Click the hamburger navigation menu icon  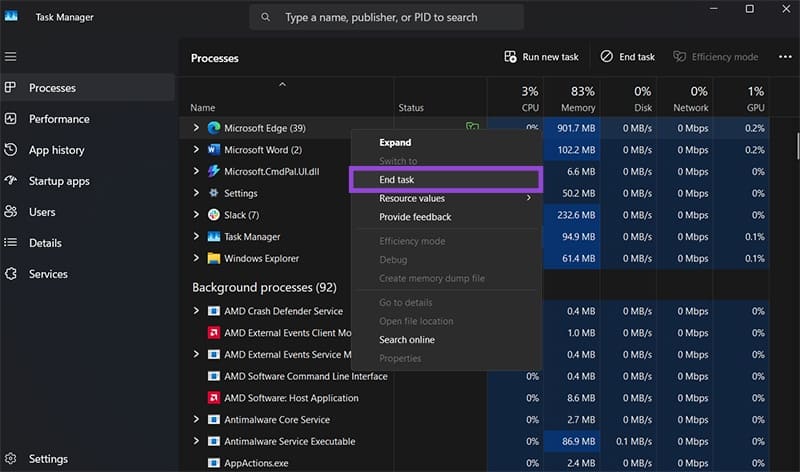click(11, 57)
